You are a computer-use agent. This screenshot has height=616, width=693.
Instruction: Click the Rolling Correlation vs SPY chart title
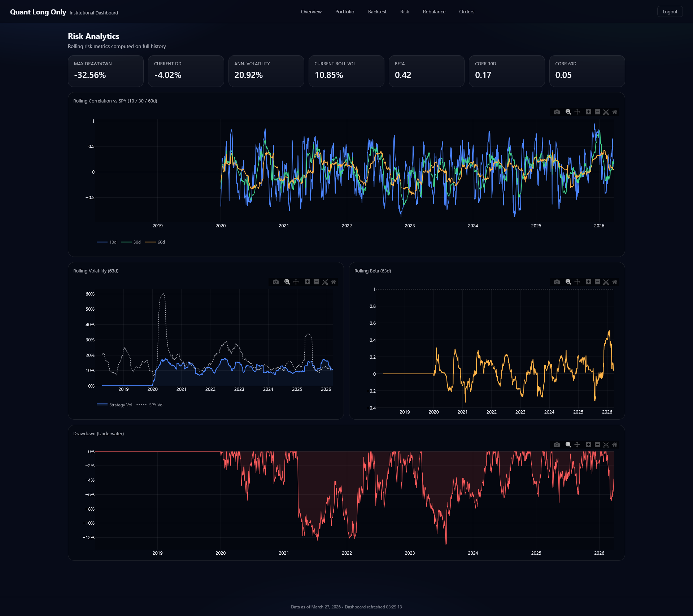(x=115, y=101)
